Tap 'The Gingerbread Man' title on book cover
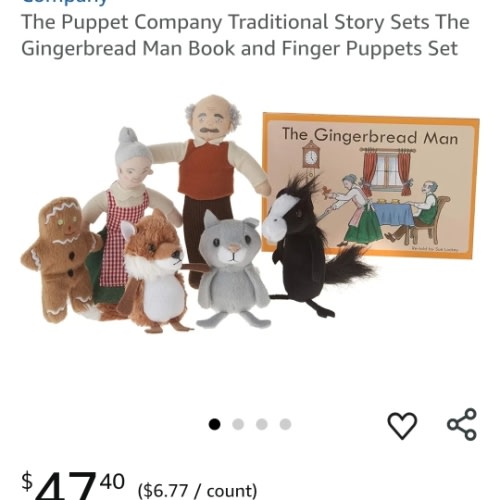 coord(370,136)
